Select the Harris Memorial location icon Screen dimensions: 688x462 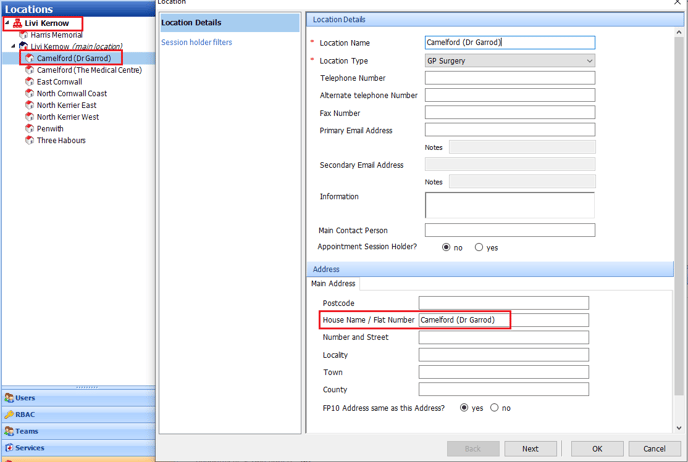click(x=23, y=35)
